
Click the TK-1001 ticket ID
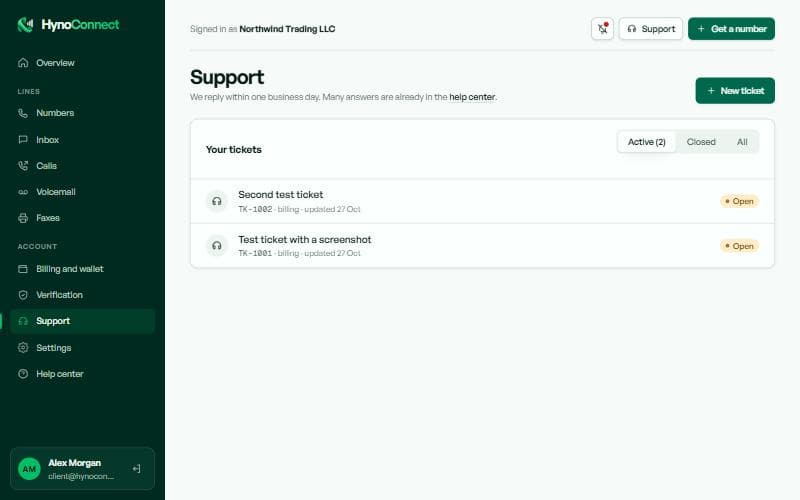tap(255, 253)
